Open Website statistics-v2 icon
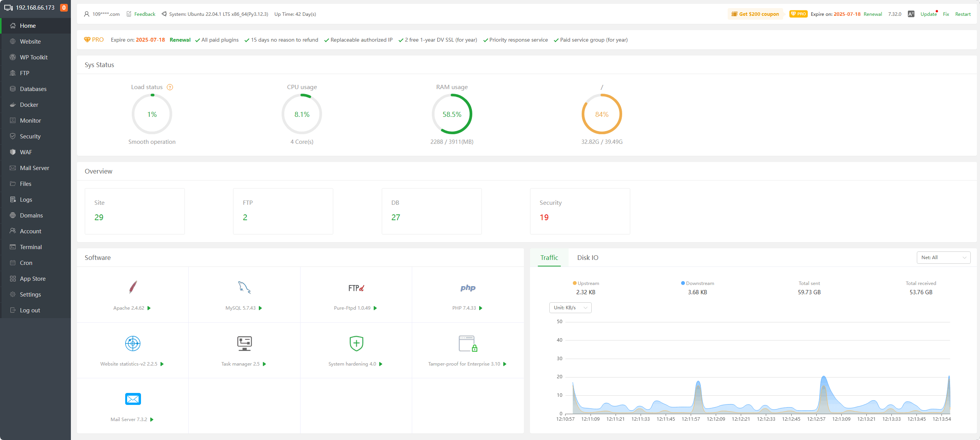 click(133, 343)
